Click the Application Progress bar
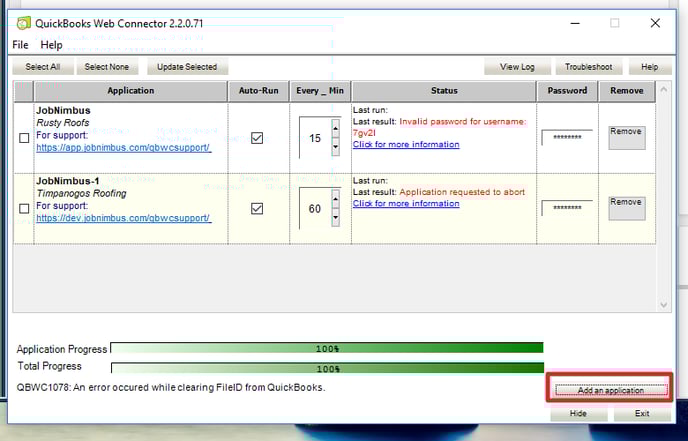This screenshot has width=688, height=441. [x=327, y=348]
